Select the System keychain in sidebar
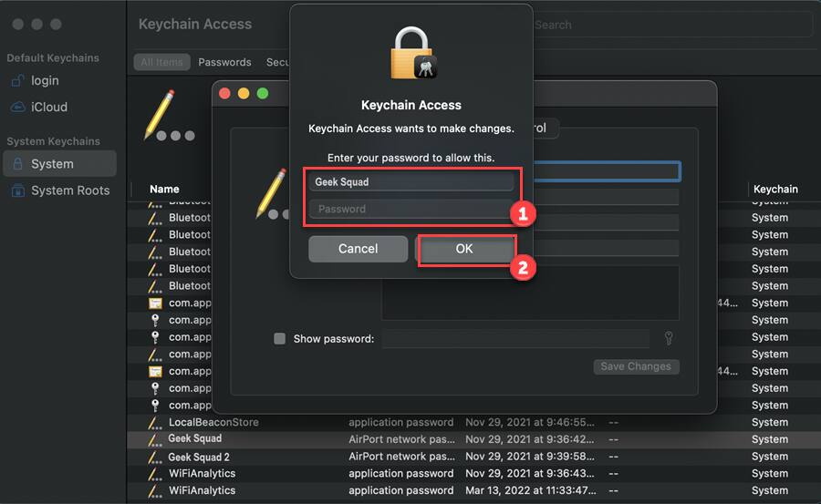 tap(59, 164)
